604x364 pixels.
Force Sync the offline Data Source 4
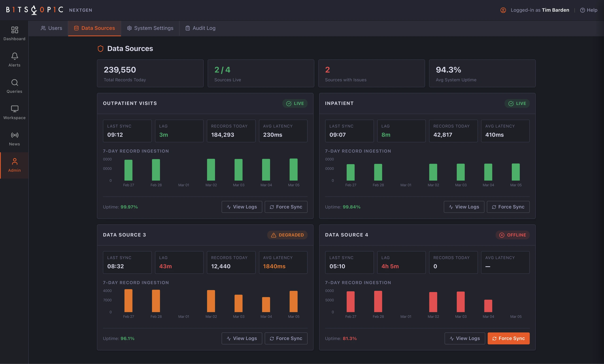[508, 338]
